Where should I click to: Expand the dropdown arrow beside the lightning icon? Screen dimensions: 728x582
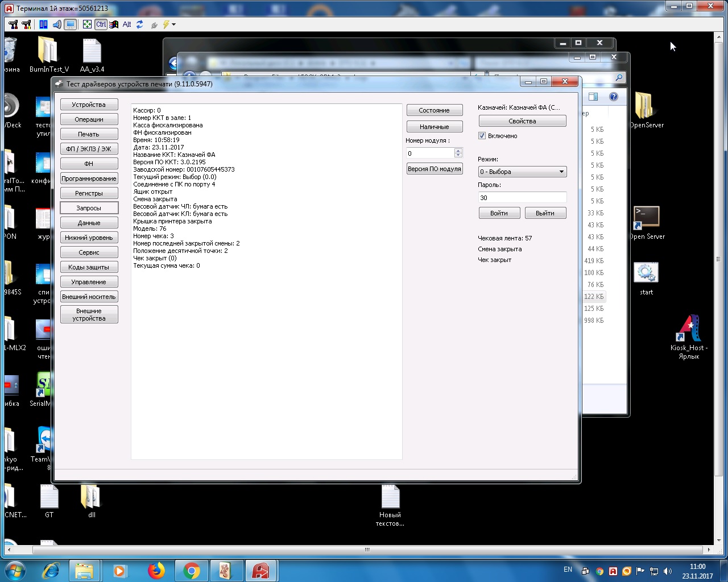[173, 24]
